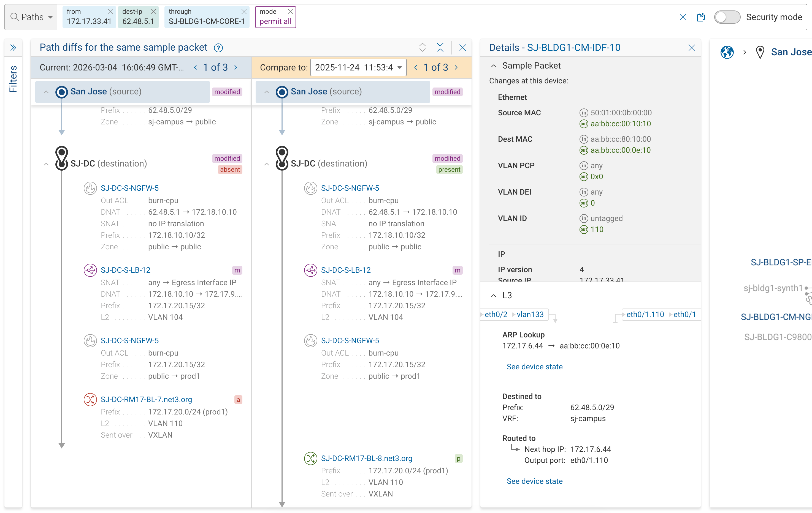The image size is (812, 513).
Task: Go to next current path
Action: coord(236,67)
